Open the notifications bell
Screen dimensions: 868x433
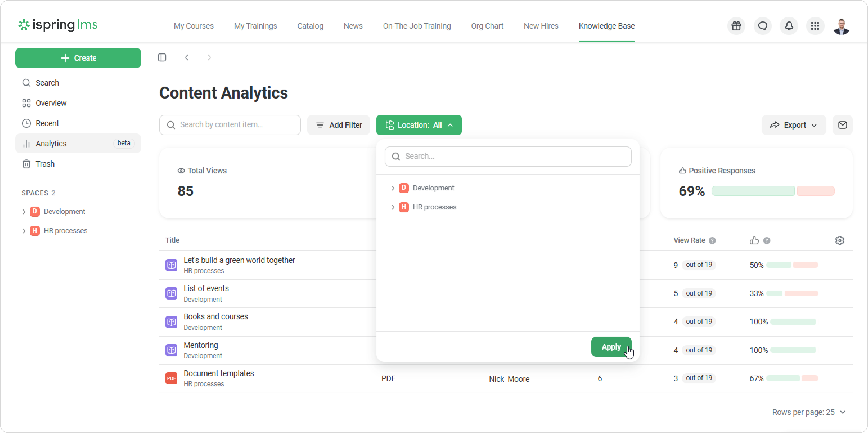[x=789, y=26]
